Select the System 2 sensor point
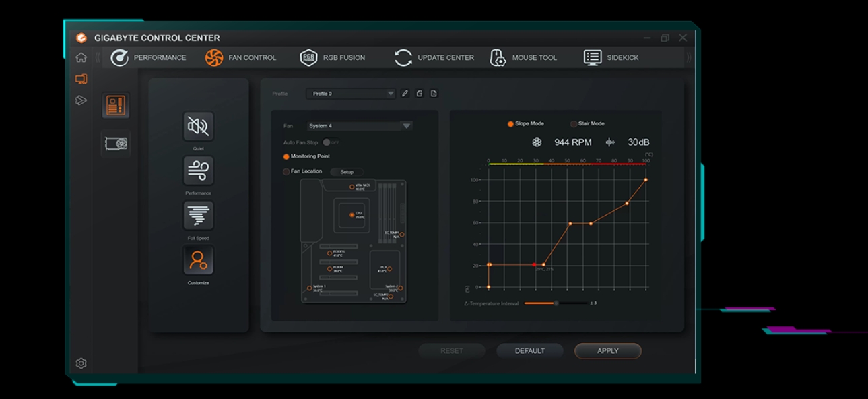The image size is (868, 399). coord(401,288)
